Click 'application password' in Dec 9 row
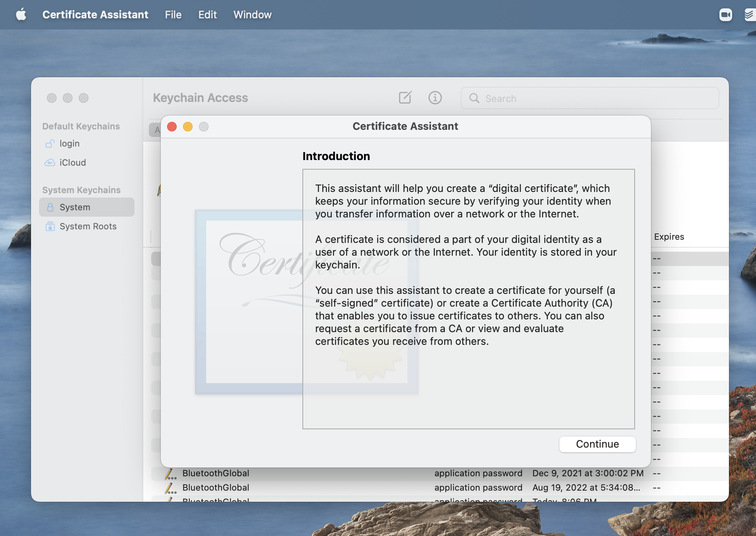Screen dimensions: 756x536 tap(478, 473)
